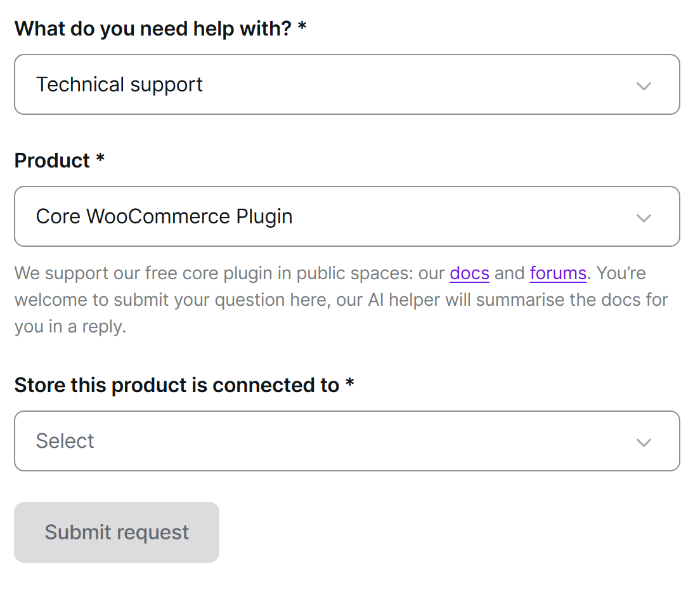
Task: Open the forums link
Action: [558, 273]
